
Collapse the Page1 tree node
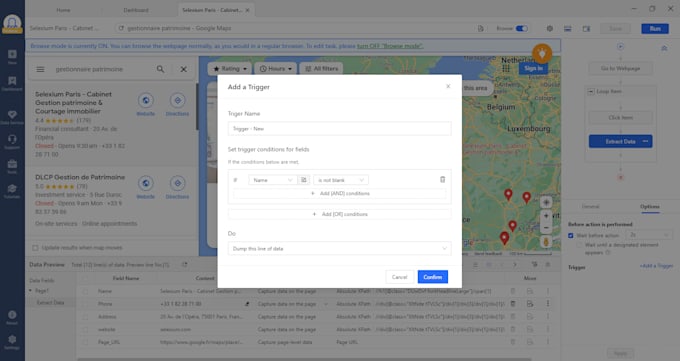(x=30, y=291)
